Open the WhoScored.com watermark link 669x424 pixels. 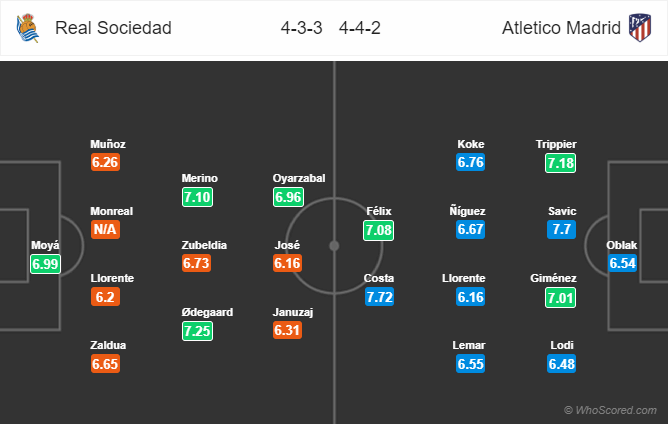coord(611,410)
